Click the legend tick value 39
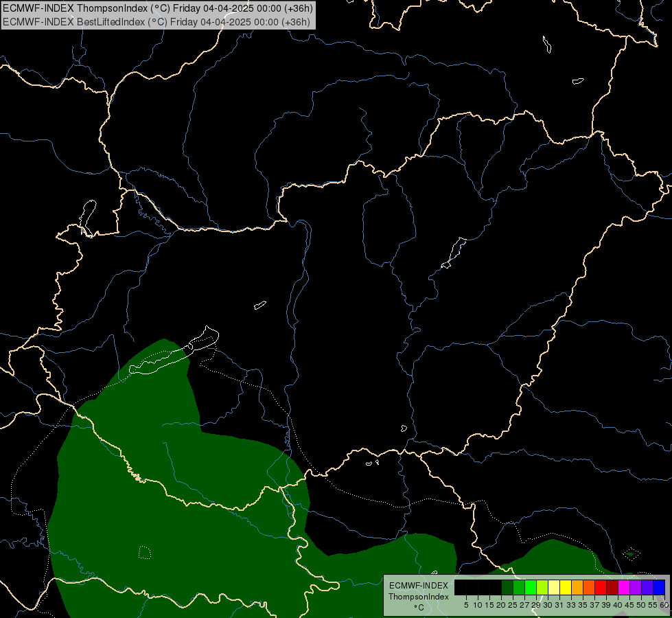Viewport: 672px width, 618px height. [606, 605]
